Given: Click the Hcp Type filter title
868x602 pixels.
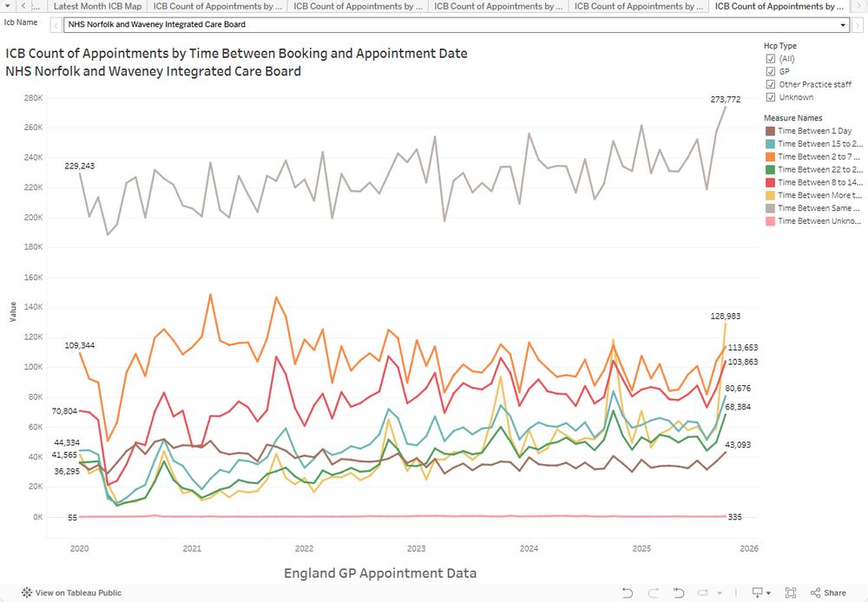Looking at the screenshot, I should pos(780,46).
